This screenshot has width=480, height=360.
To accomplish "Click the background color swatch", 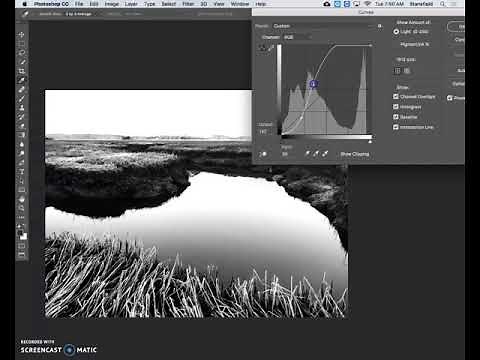I will point(24,237).
